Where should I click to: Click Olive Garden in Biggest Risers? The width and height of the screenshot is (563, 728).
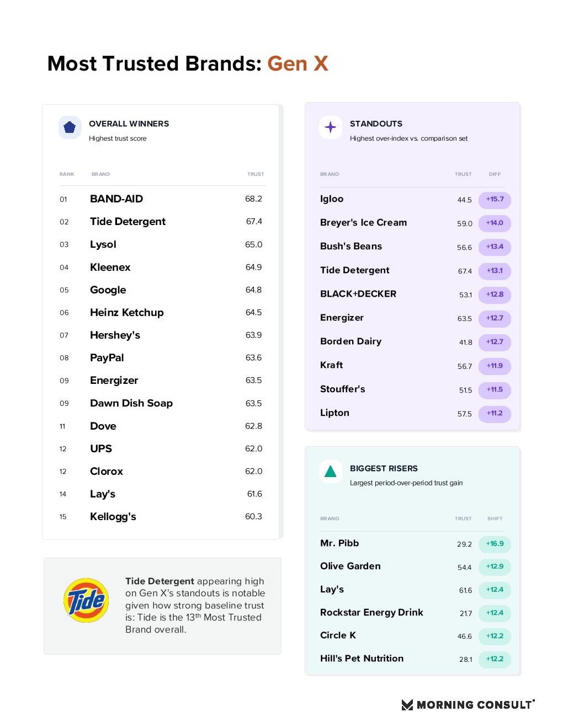pyautogui.click(x=350, y=566)
